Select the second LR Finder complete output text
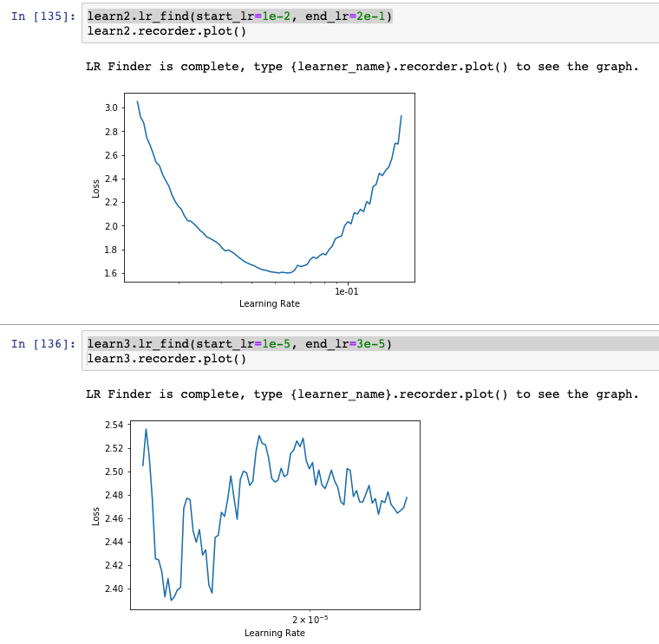 (362, 394)
